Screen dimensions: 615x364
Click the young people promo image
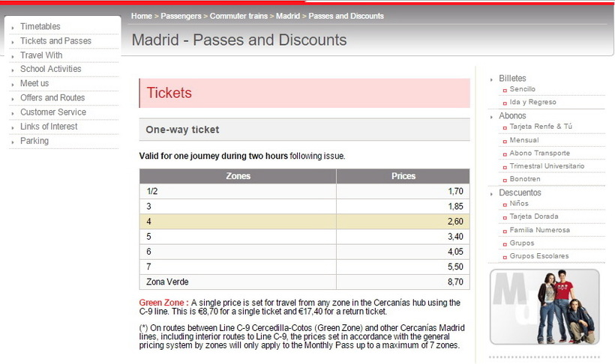tap(544, 307)
